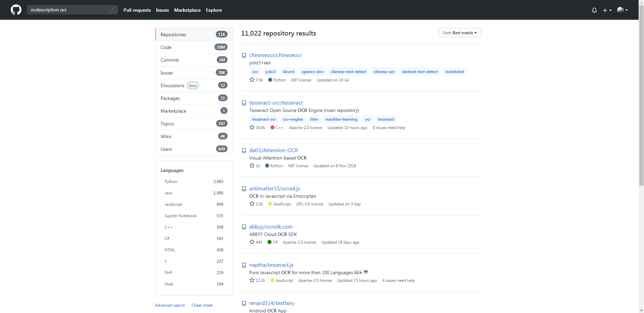Go to Pull requests in the top nav
The image size is (644, 313).
[x=137, y=10]
